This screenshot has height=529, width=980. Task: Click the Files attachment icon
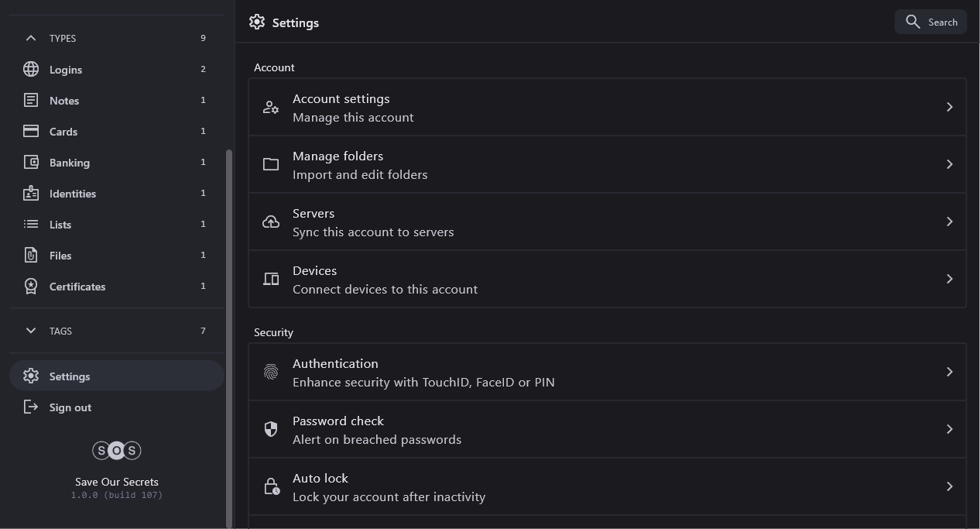tap(31, 255)
